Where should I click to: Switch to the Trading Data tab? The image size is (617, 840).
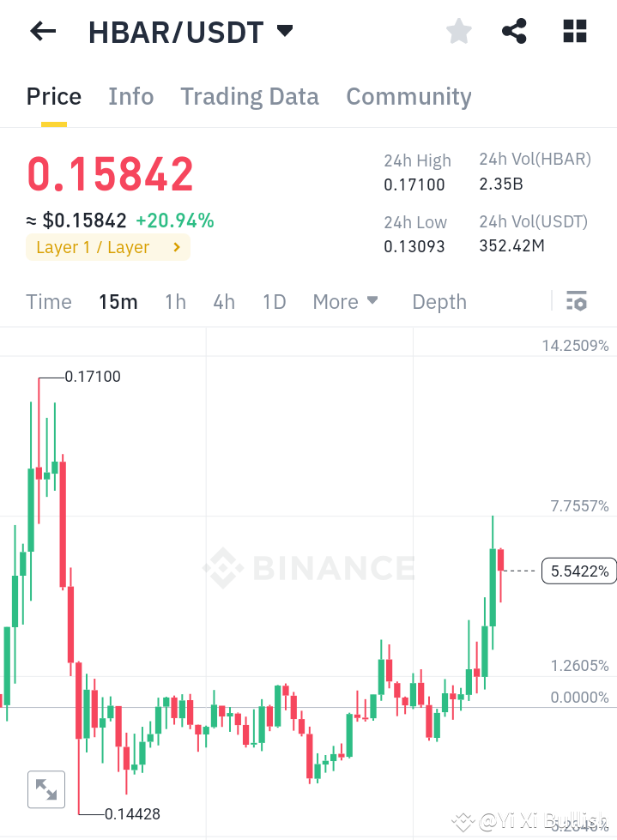(249, 96)
